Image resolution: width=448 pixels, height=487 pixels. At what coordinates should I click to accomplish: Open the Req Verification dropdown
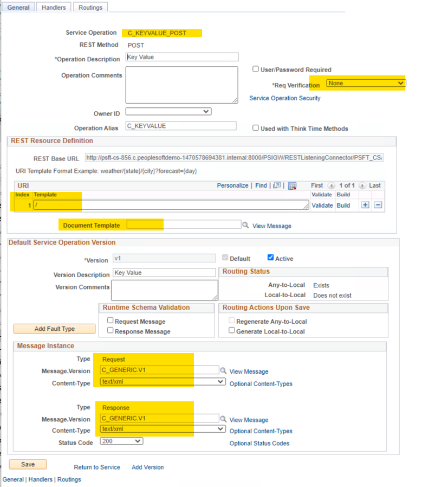click(x=401, y=83)
